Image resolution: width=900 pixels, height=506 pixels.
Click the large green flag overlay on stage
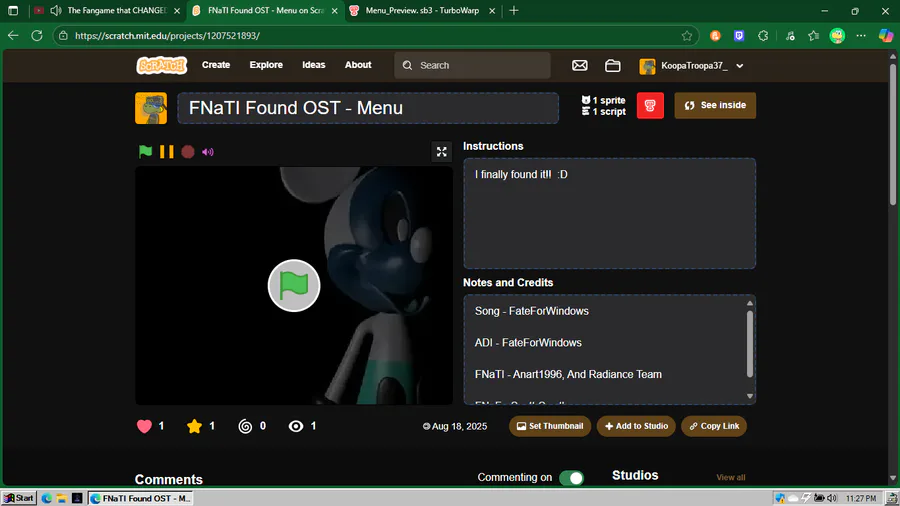pos(294,286)
